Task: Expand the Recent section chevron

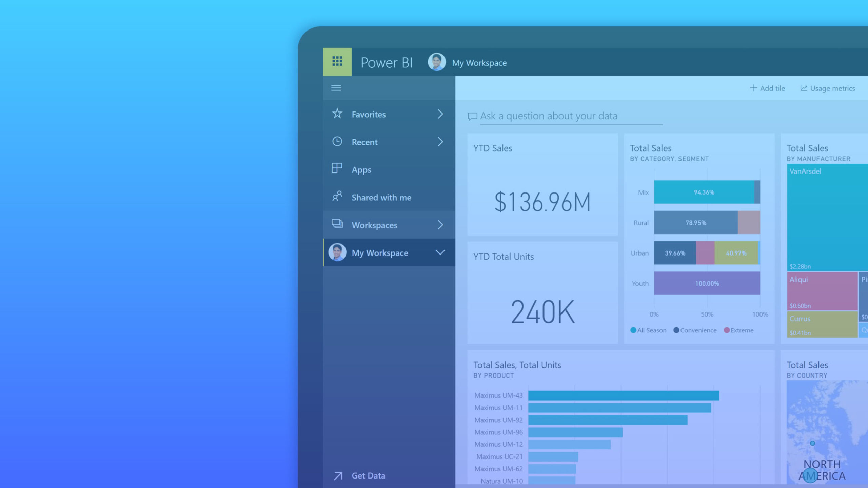Action: [440, 141]
